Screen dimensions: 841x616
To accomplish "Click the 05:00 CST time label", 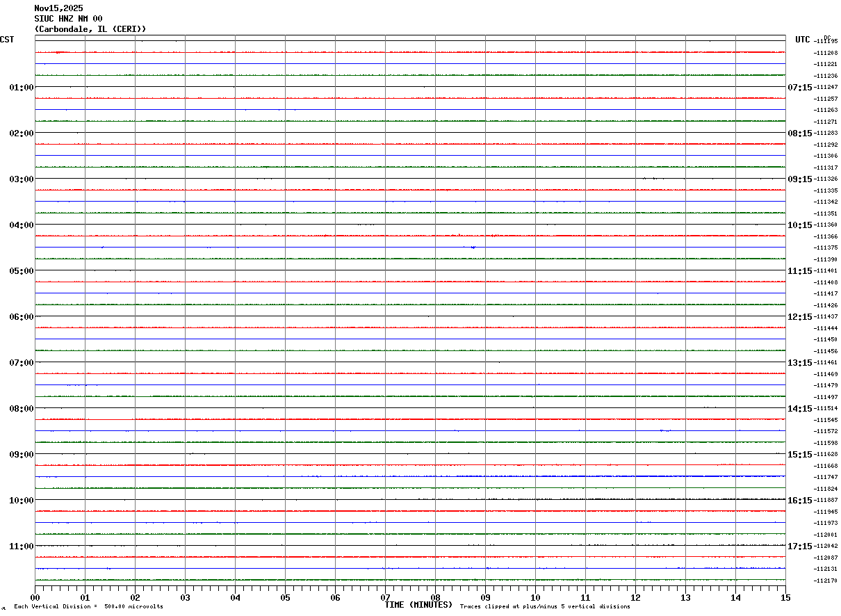I will (x=22, y=271).
